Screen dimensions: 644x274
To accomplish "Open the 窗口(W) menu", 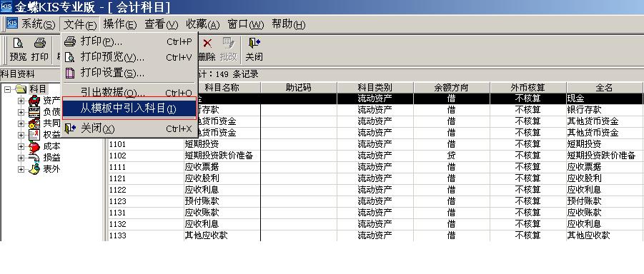I will [x=245, y=24].
